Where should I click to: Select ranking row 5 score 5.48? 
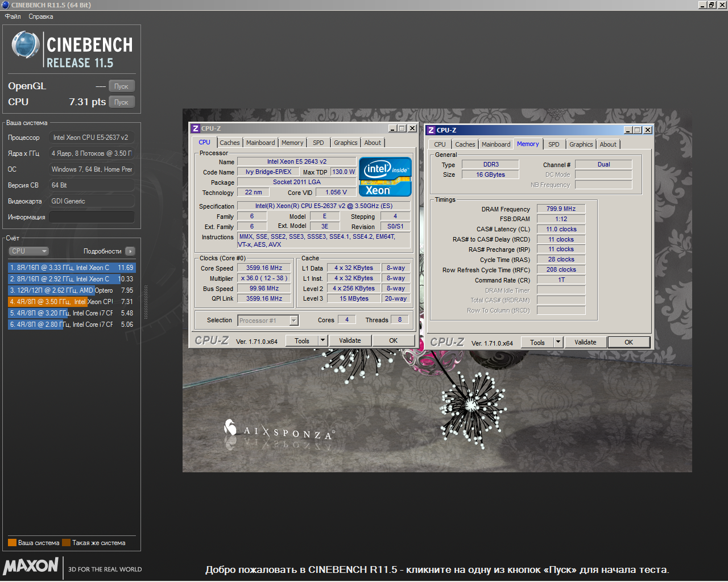pos(72,313)
